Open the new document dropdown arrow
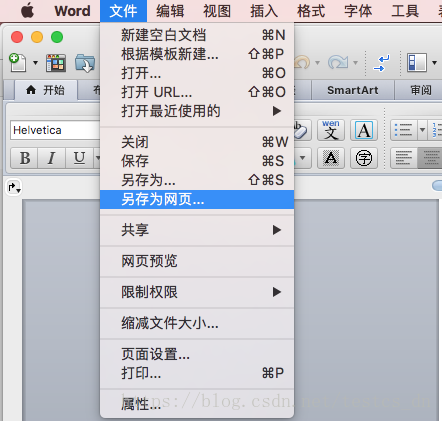 point(35,63)
